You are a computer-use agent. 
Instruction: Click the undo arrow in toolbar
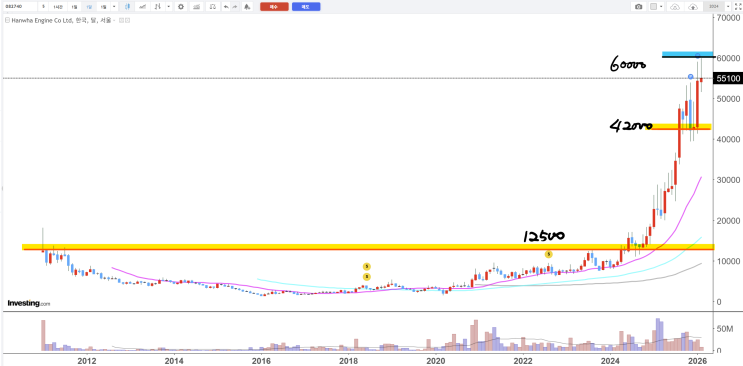tap(226, 7)
